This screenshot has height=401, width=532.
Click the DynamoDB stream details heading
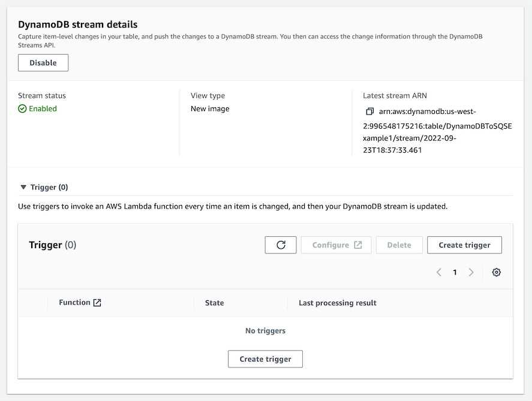point(78,25)
